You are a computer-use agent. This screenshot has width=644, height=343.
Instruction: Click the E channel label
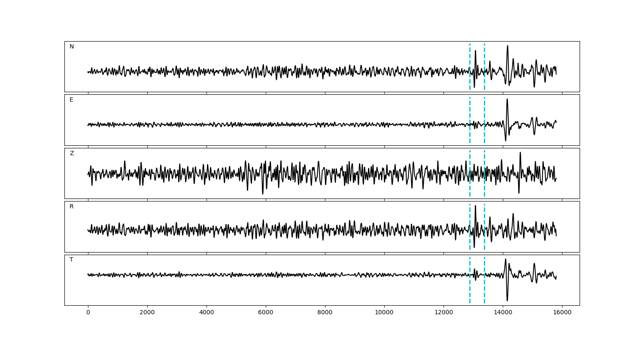pos(71,100)
